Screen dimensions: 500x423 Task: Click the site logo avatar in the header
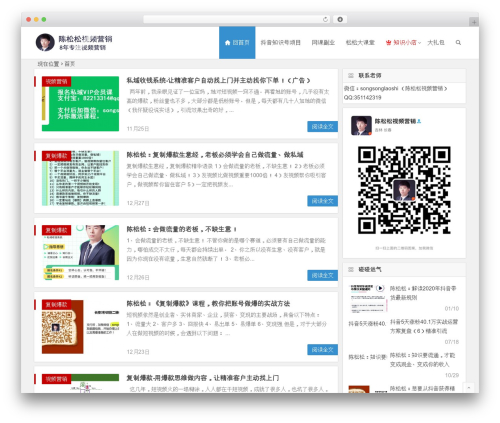pos(45,42)
